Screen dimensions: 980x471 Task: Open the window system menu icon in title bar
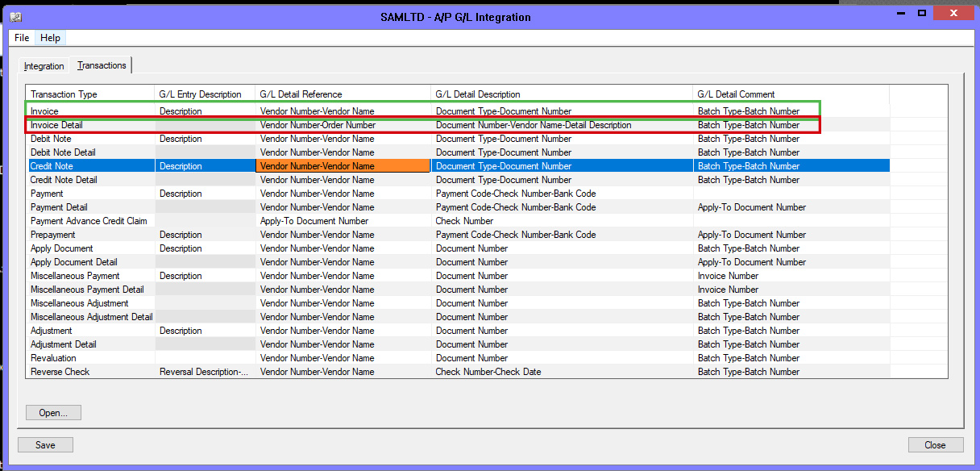[x=16, y=16]
